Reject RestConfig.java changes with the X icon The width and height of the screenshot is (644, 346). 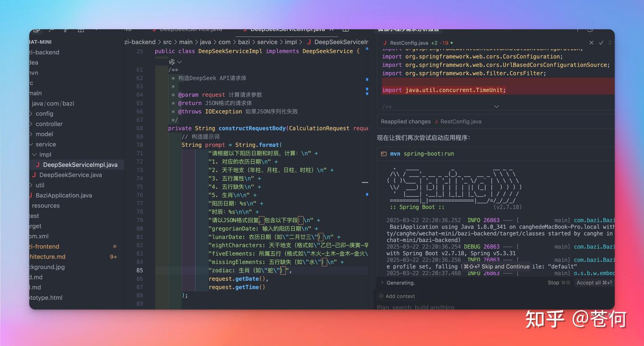pos(591,43)
